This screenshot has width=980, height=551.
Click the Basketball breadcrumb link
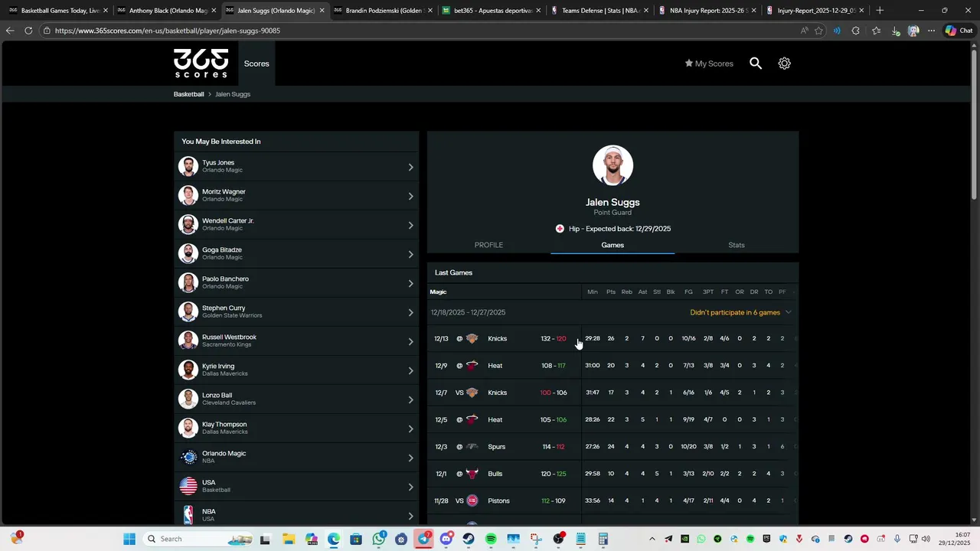[188, 94]
